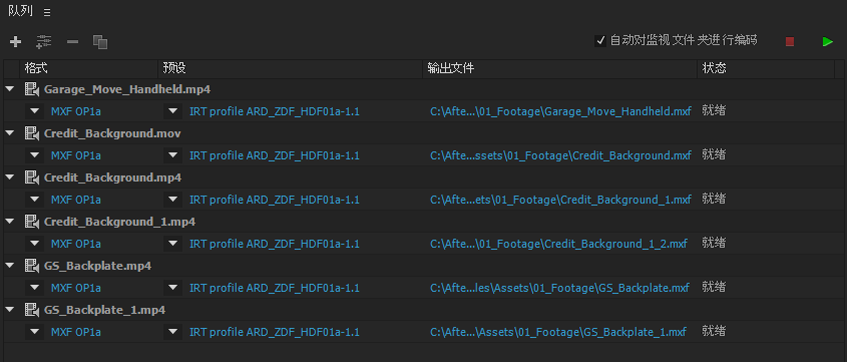Open preset dropdown for Garage_Move_Handheld output
Screen dimensions: 847x362
point(173,111)
